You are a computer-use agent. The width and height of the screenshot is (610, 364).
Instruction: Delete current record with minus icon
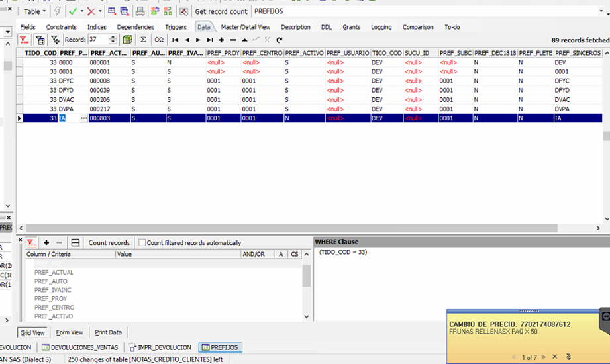pyautogui.click(x=233, y=40)
